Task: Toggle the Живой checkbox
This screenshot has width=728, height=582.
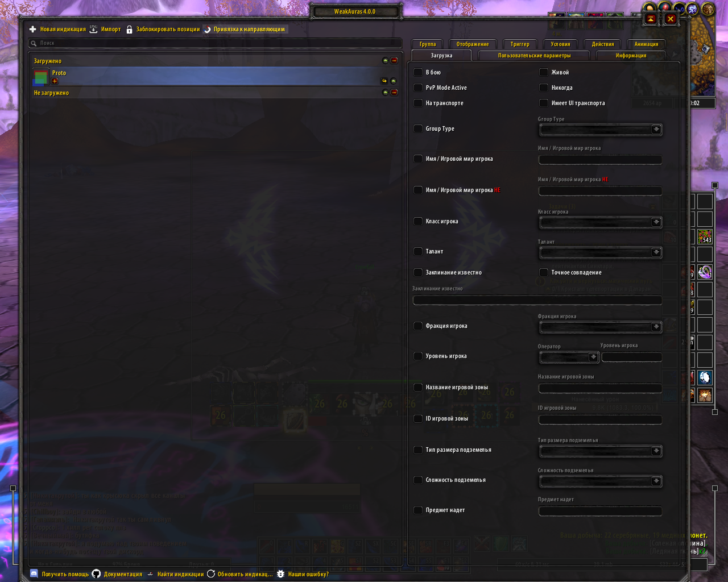Action: coord(544,72)
